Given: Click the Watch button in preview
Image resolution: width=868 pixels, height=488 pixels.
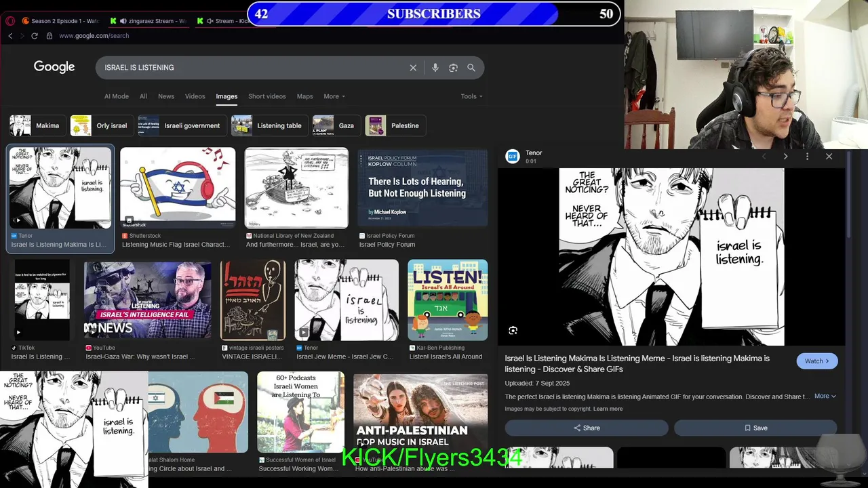Looking at the screenshot, I should coord(817,361).
